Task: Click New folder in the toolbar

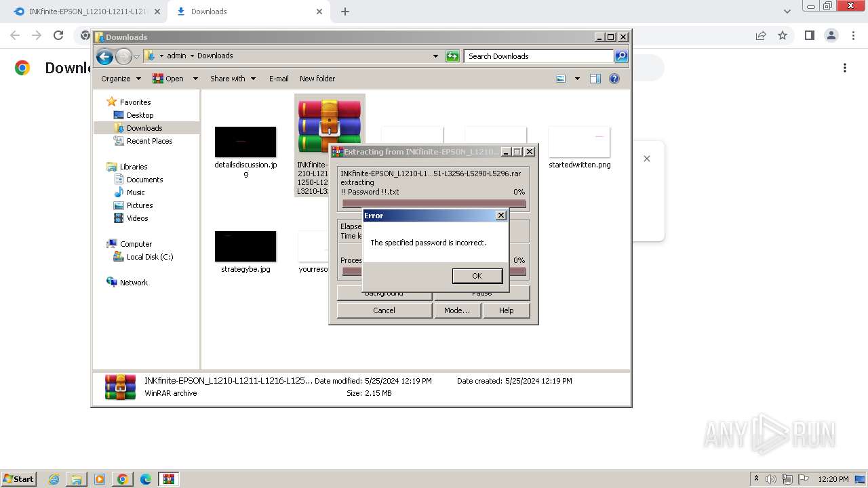Action: (317, 79)
